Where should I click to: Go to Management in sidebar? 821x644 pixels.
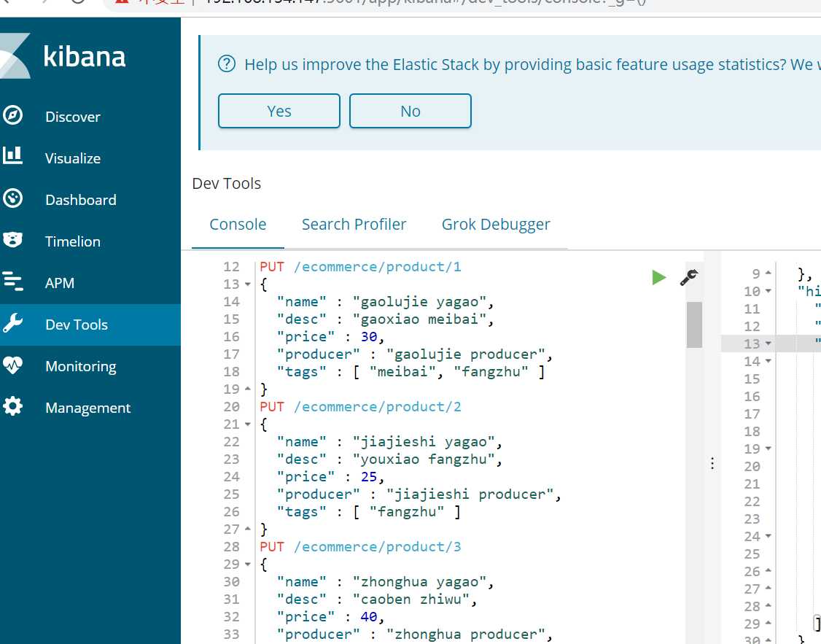coord(88,408)
